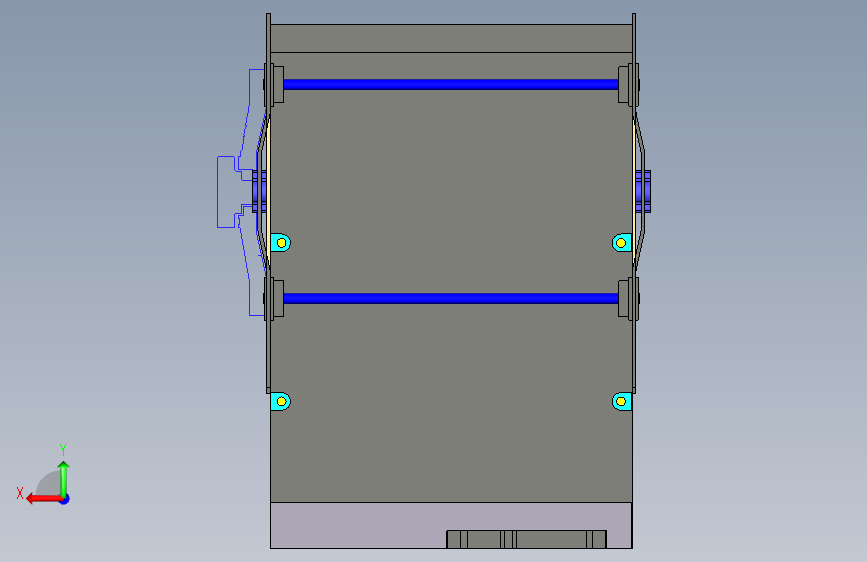Viewport: 867px width, 562px height.
Task: Select the dark connector block inside the lavender base
Action: pyautogui.click(x=526, y=539)
